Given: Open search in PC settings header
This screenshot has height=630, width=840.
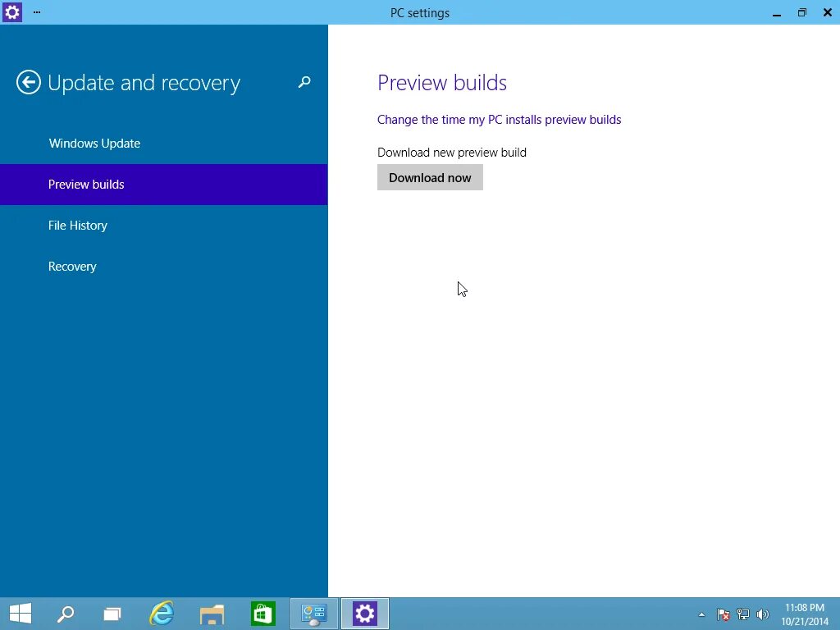Looking at the screenshot, I should tap(304, 82).
